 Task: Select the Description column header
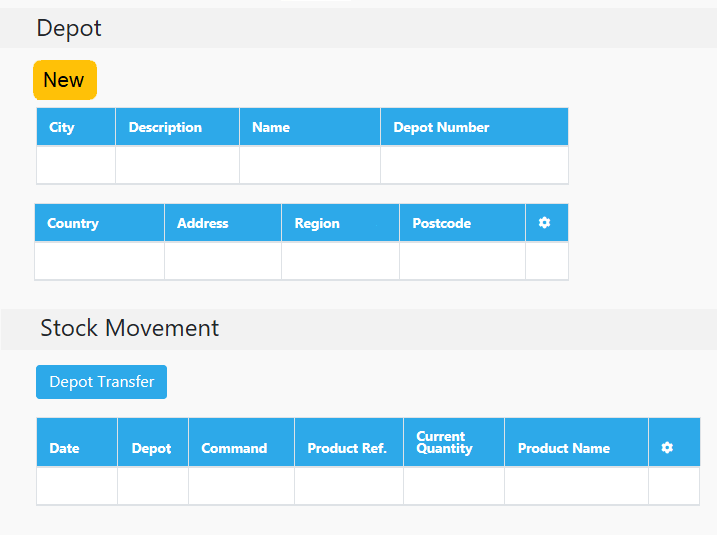(x=177, y=127)
